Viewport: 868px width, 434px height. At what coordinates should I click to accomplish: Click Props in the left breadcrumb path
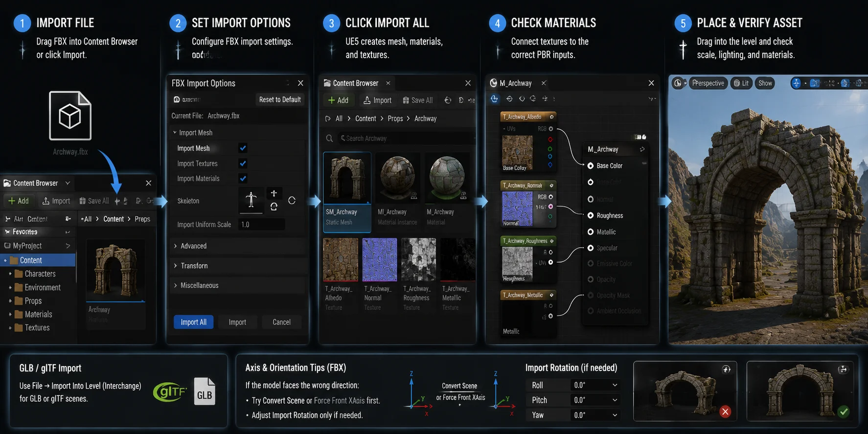142,219
